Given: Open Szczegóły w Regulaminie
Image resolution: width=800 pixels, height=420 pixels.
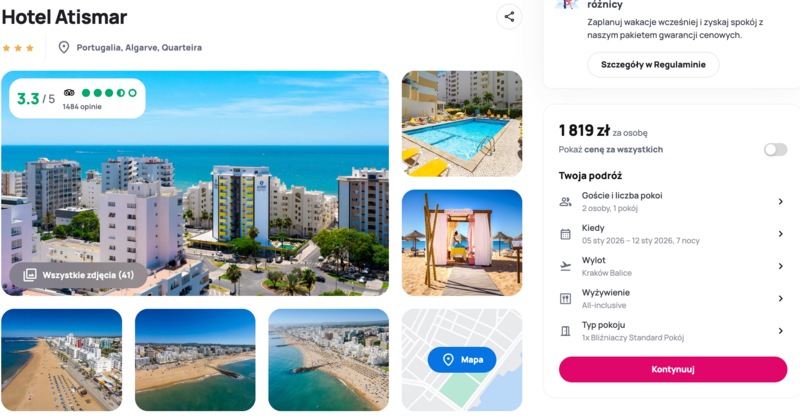Looking at the screenshot, I should tap(653, 65).
